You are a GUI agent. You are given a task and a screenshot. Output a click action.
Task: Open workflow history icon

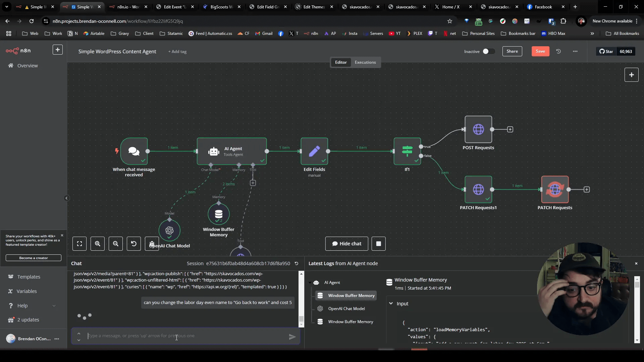coord(558,51)
